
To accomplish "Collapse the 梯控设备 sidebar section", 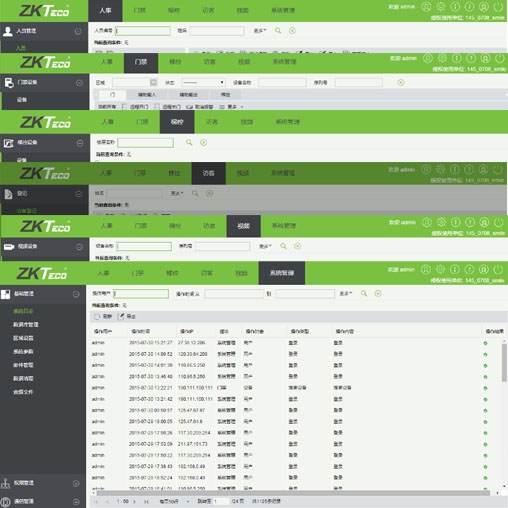I will (80, 143).
